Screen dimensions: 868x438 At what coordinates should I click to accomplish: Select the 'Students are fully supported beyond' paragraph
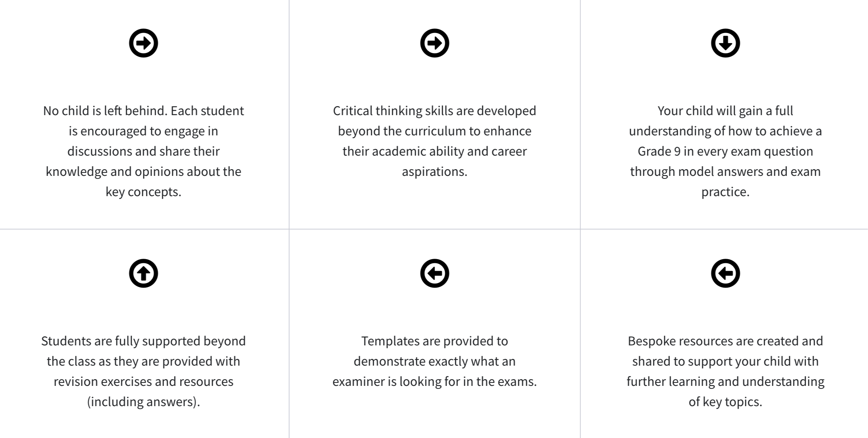[x=143, y=371]
